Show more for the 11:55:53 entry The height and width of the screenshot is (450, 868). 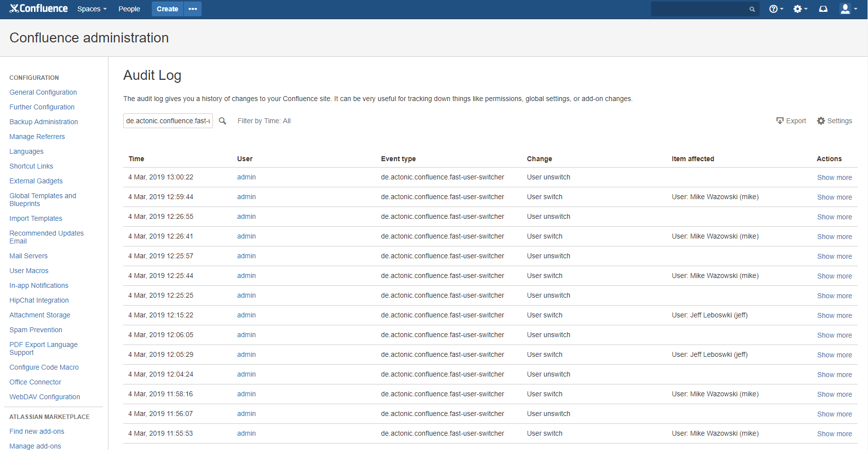point(834,434)
